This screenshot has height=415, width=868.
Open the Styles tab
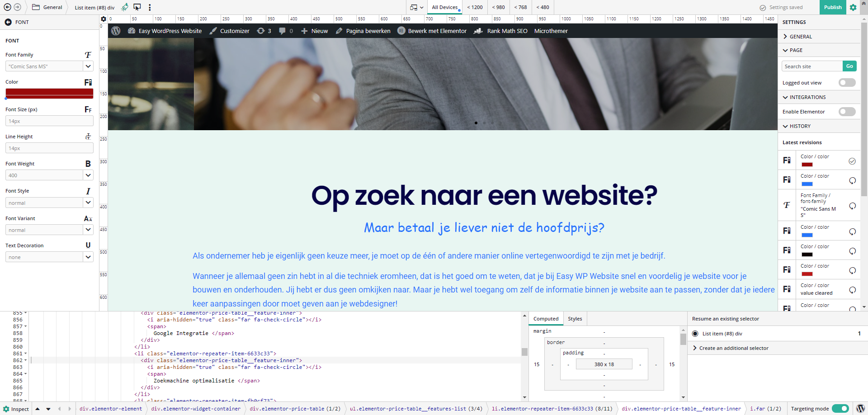coord(575,319)
